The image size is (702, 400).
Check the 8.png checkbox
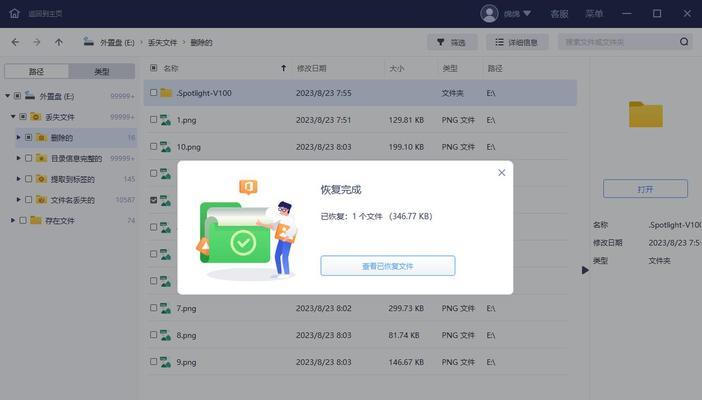click(x=154, y=335)
